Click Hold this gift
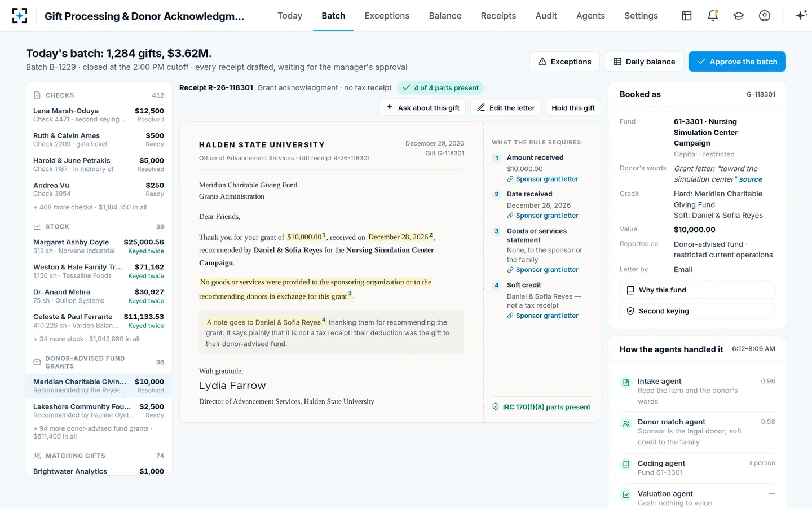 click(573, 108)
